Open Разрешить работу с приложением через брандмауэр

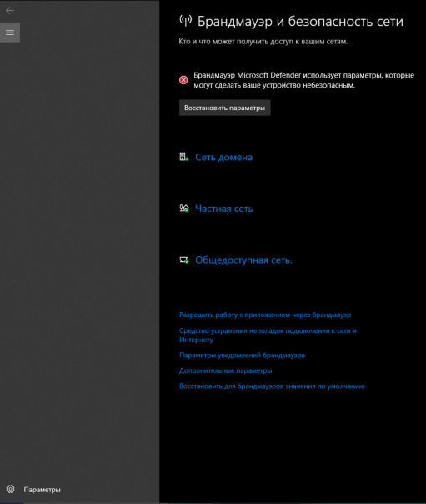[x=265, y=315]
